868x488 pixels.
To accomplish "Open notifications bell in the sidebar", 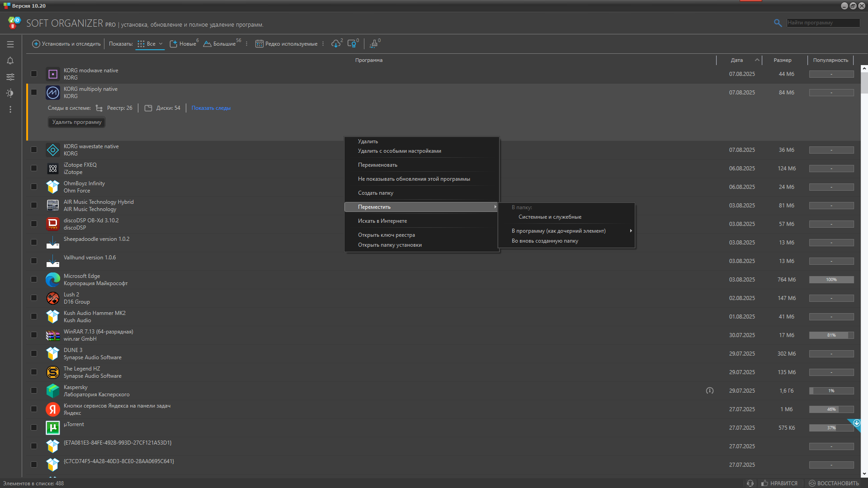I will tap(10, 61).
